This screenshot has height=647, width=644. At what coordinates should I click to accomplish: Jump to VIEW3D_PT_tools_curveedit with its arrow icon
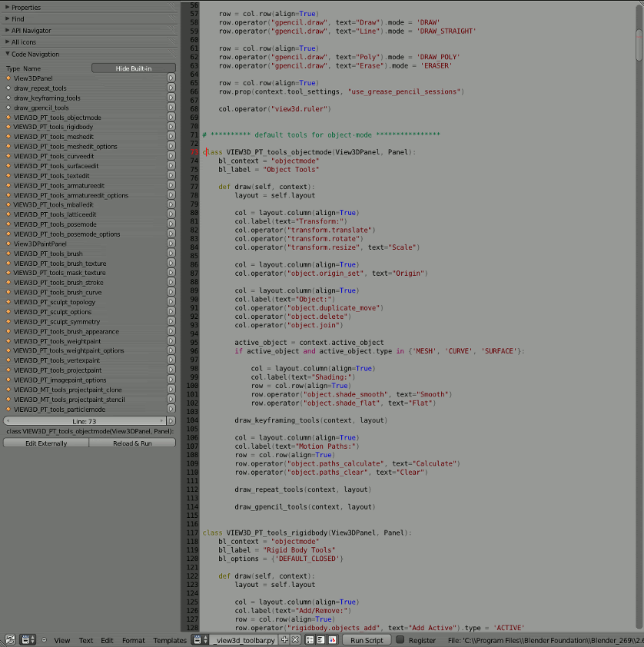coord(171,156)
